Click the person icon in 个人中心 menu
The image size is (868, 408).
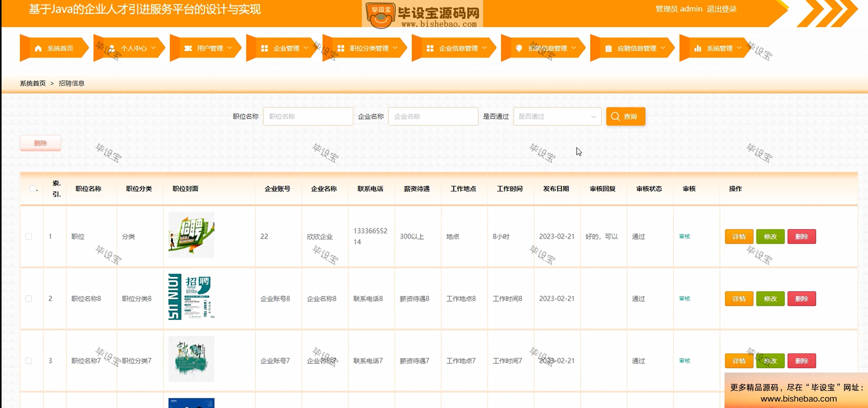click(112, 49)
